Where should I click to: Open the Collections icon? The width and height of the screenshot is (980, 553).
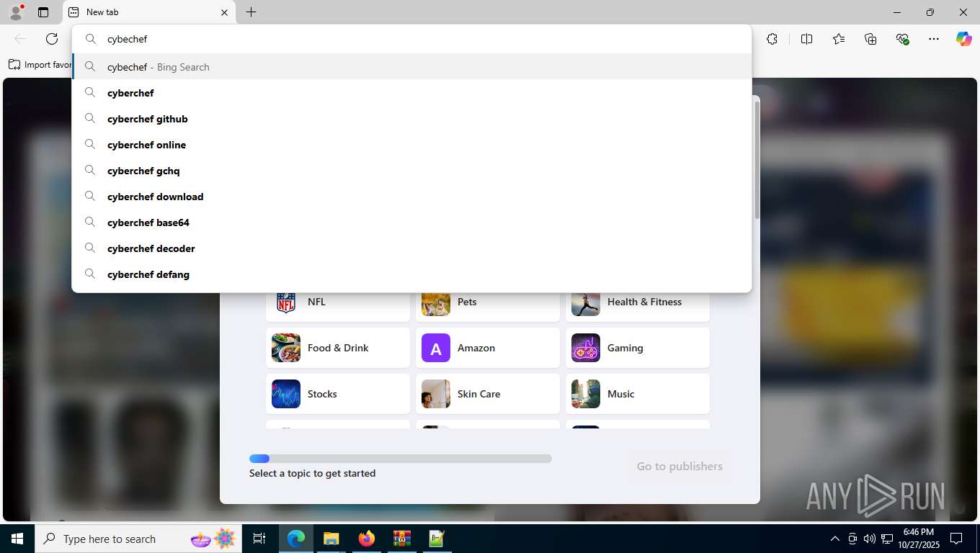(870, 39)
